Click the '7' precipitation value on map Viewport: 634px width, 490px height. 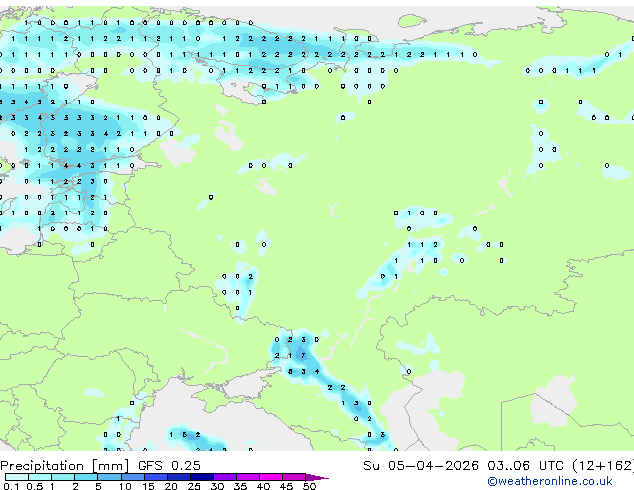303,355
